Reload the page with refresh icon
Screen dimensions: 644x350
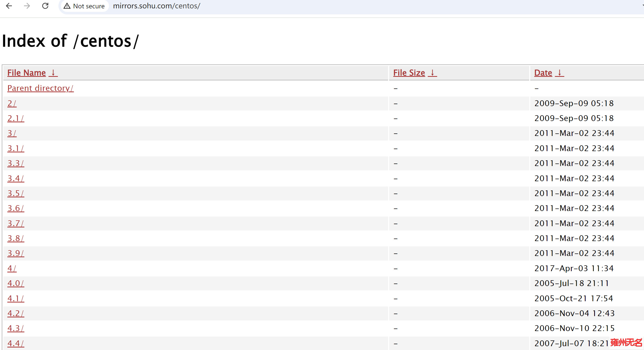45,6
